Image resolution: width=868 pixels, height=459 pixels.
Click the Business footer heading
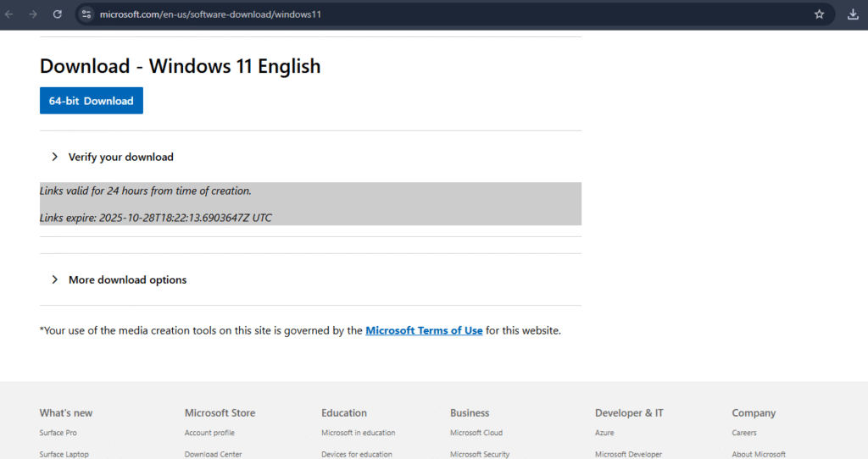470,413
